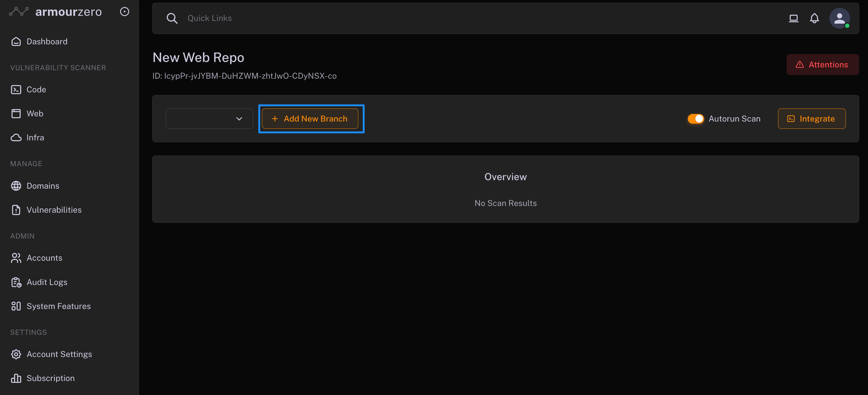Click the laptop device icon in header
The height and width of the screenshot is (395, 868).
(x=793, y=18)
